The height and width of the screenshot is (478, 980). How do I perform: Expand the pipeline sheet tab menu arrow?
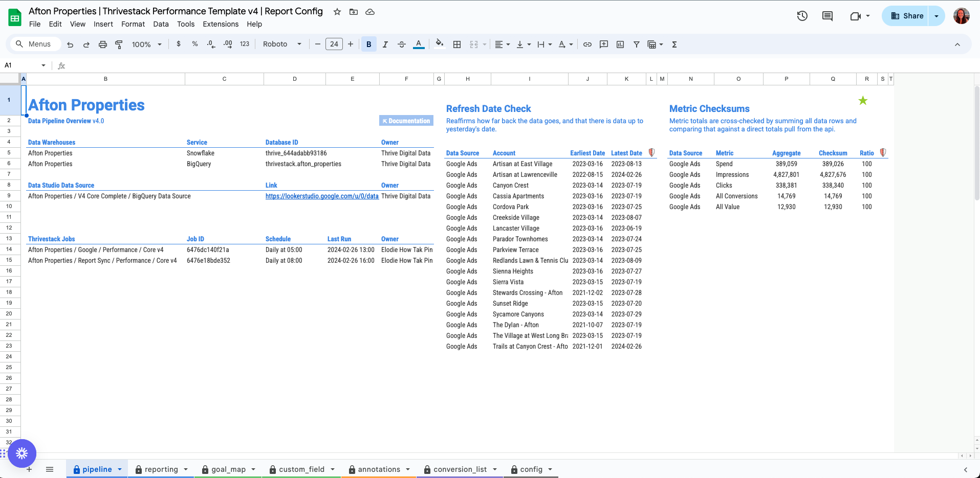[x=120, y=469]
